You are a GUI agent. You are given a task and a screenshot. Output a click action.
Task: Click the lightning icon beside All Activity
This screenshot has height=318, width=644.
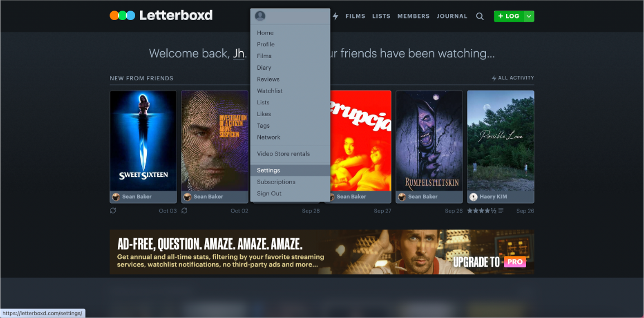pos(494,78)
